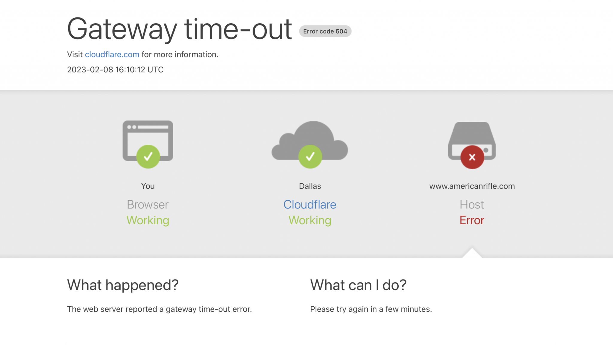Click the Working status under Browser
The height and width of the screenshot is (364, 613).
tap(148, 220)
